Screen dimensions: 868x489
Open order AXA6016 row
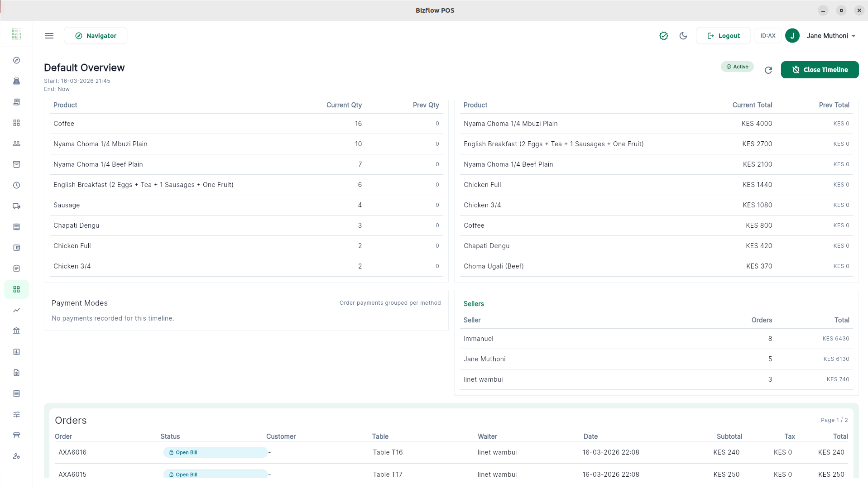click(x=72, y=452)
